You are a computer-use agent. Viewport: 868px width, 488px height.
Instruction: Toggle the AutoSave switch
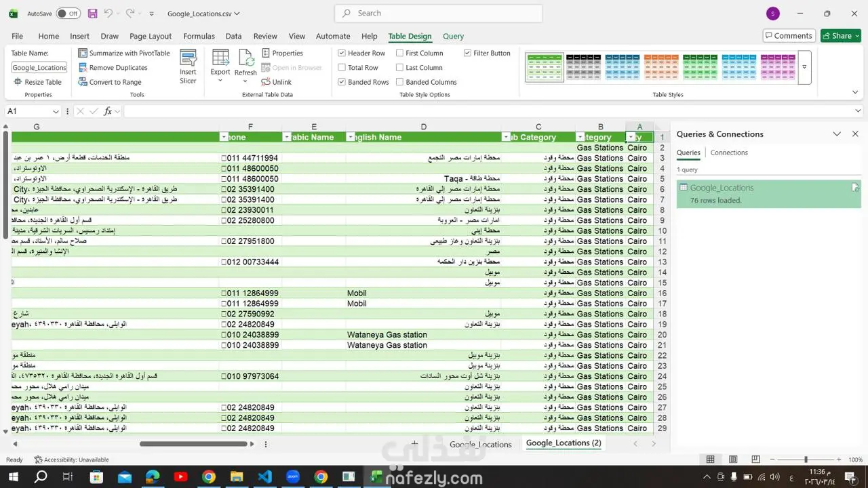tap(68, 14)
